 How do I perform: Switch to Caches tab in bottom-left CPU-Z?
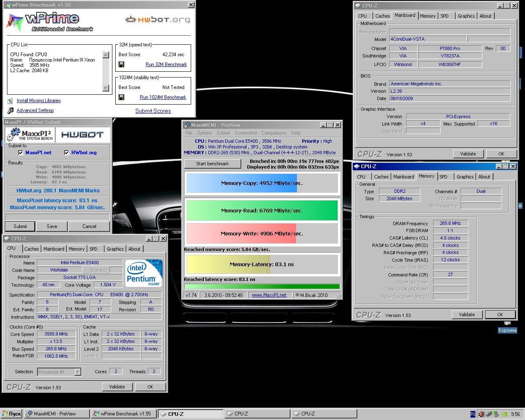click(x=32, y=249)
